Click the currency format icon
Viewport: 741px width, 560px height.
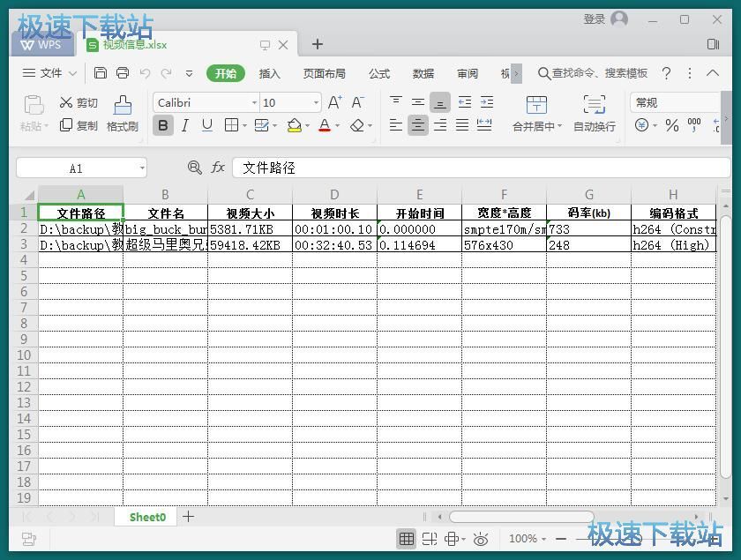[641, 125]
